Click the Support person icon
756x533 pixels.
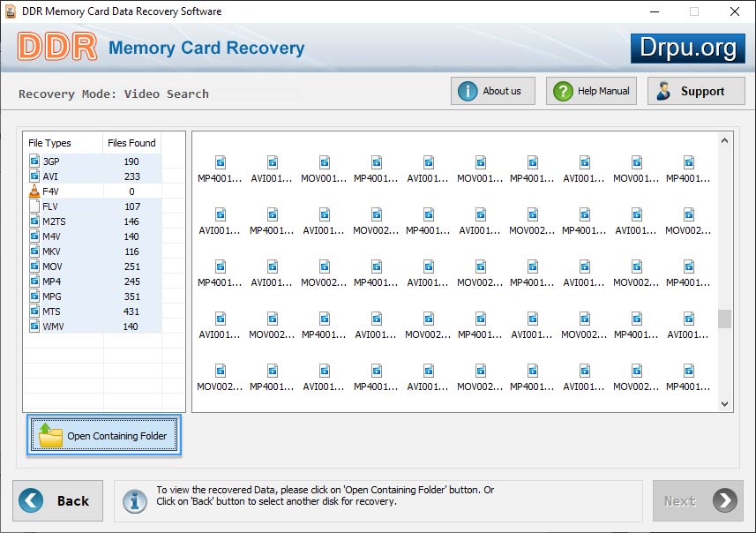click(x=663, y=91)
